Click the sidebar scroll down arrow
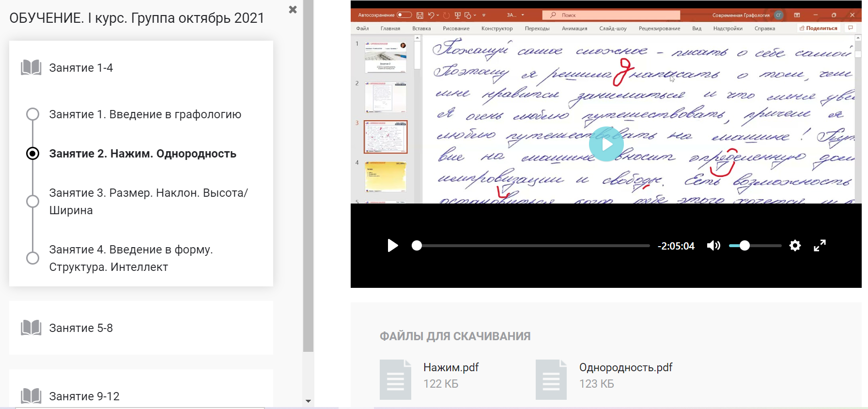The image size is (868, 409). click(x=308, y=401)
